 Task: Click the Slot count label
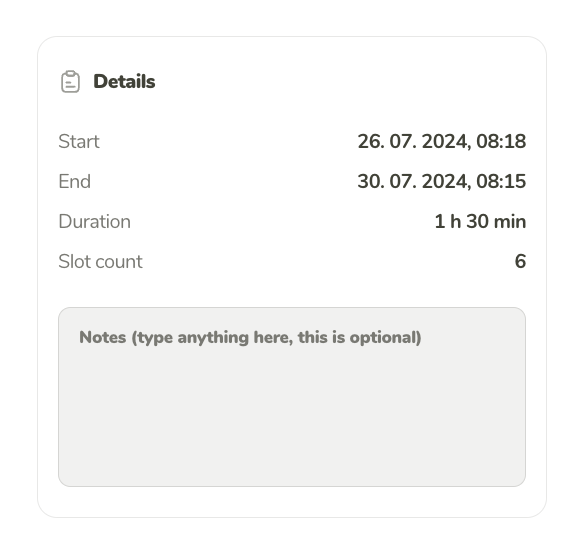click(100, 261)
